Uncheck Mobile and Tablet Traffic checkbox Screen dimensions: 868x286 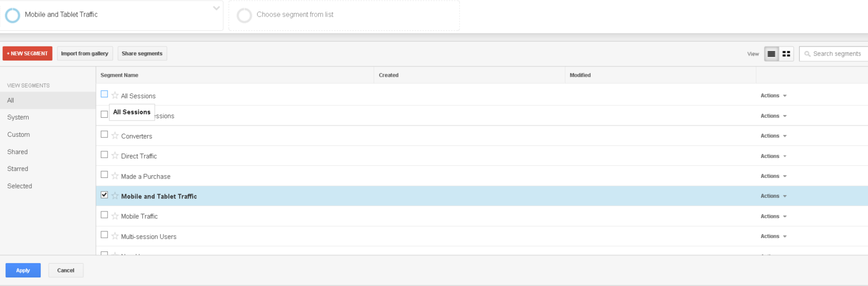(x=104, y=195)
